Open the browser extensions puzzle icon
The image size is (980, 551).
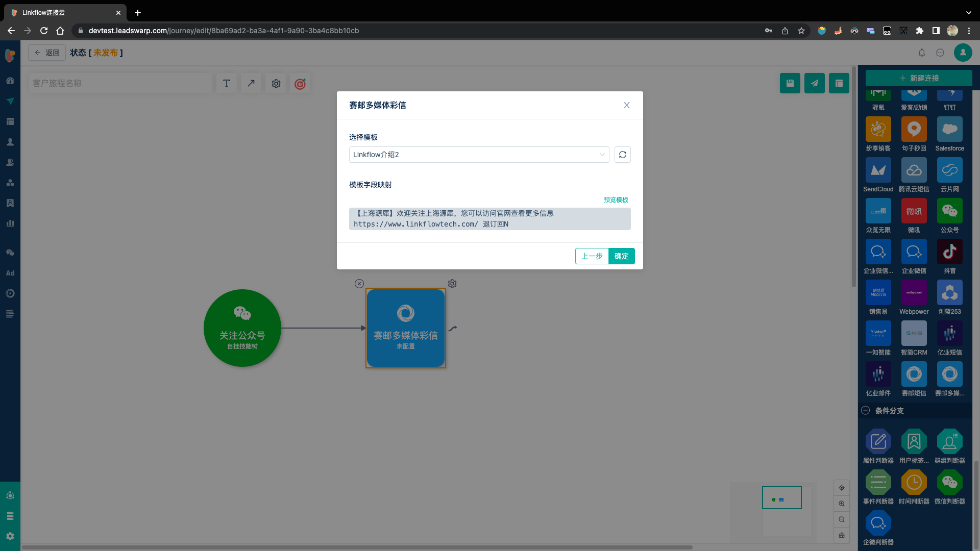919,31
